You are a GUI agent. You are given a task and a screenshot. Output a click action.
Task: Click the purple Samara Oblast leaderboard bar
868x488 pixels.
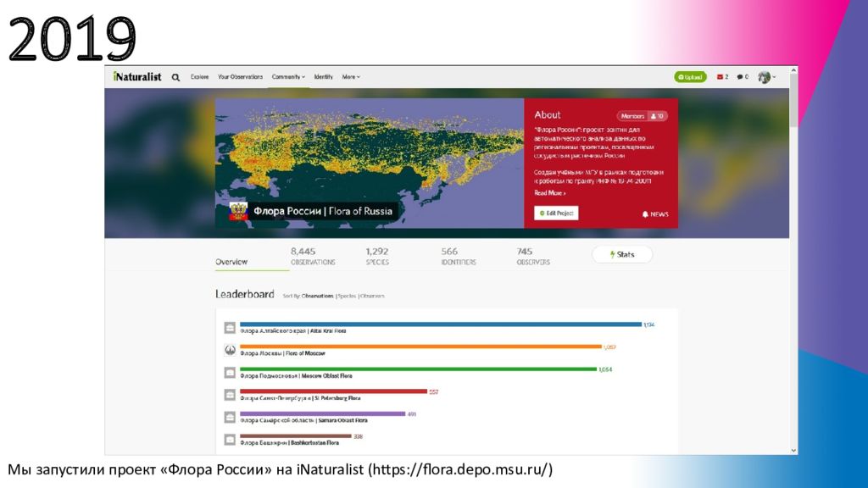click(322, 413)
